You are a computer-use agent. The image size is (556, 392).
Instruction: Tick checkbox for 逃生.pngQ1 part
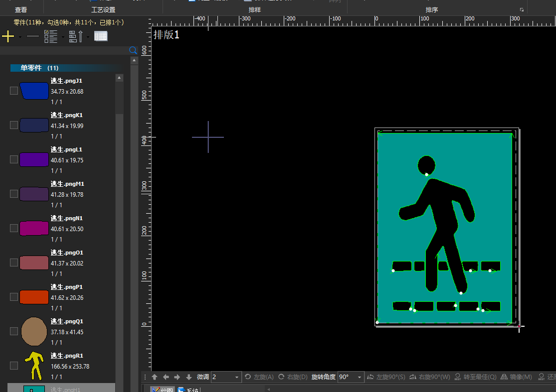(14, 331)
